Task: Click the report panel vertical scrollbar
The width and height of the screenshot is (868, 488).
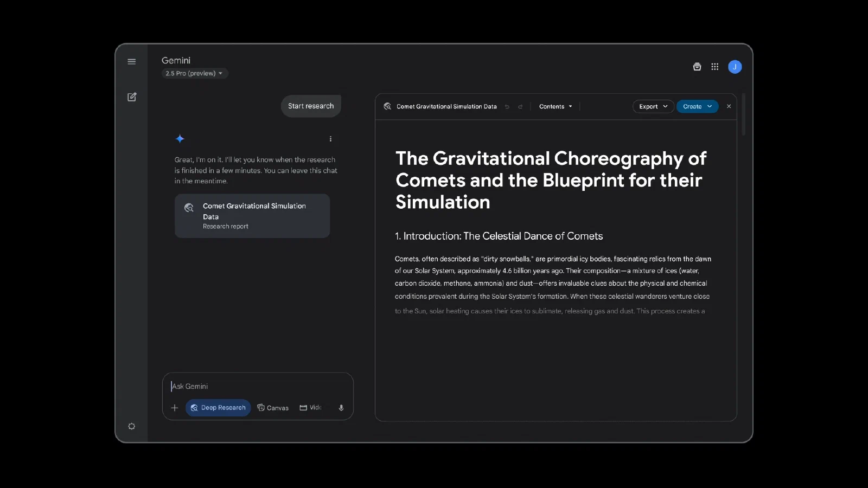Action: coord(743,115)
